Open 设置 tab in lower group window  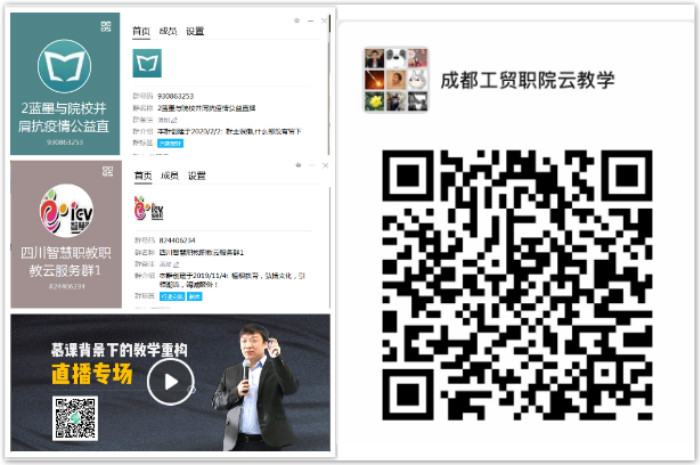pos(197,175)
